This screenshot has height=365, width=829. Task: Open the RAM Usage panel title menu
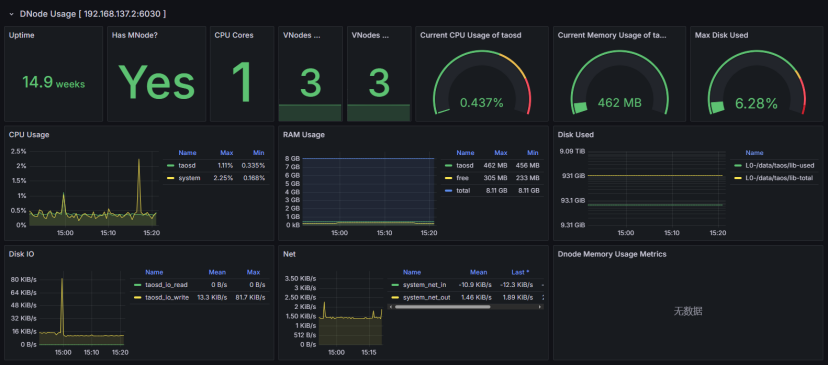(x=303, y=135)
